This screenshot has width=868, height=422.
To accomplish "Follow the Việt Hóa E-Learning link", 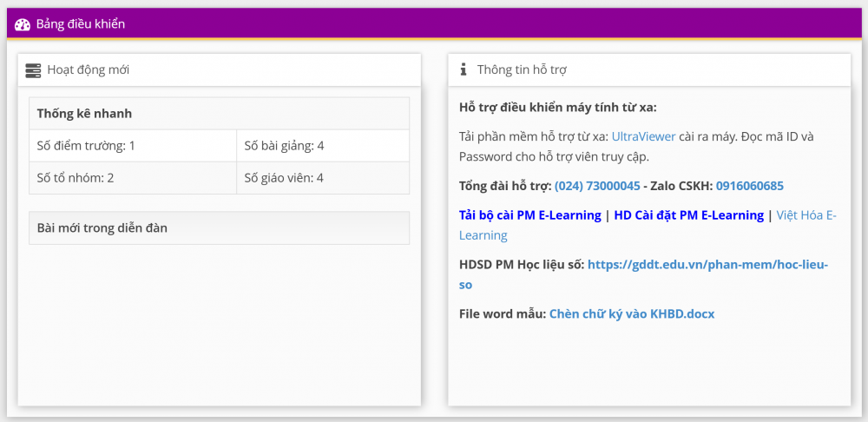I will [x=806, y=215].
